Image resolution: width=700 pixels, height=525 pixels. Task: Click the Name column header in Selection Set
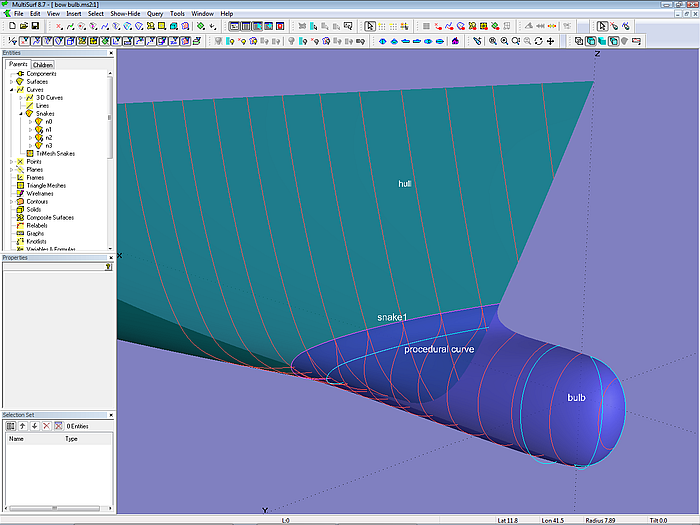coord(16,438)
